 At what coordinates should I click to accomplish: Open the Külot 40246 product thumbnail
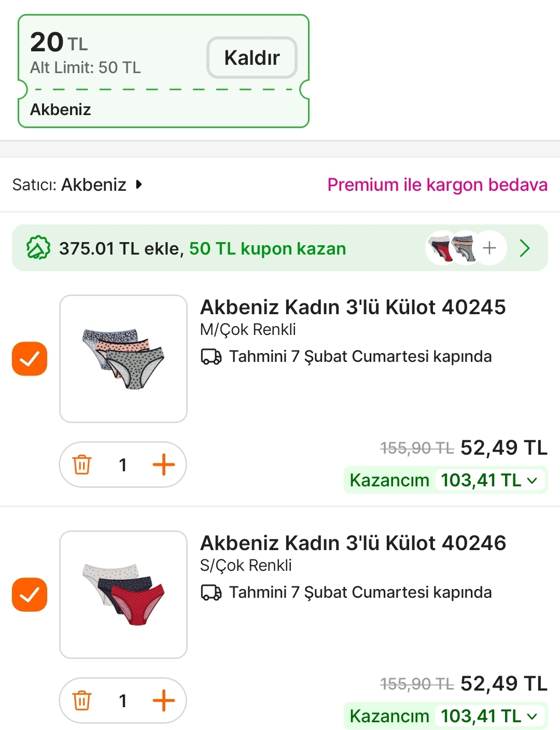point(123,595)
